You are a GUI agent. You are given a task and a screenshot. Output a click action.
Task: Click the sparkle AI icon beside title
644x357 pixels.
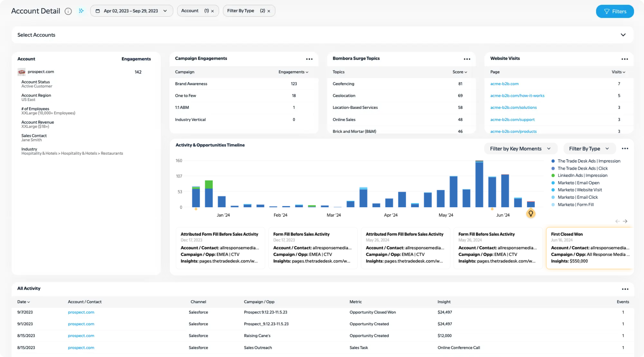point(81,11)
